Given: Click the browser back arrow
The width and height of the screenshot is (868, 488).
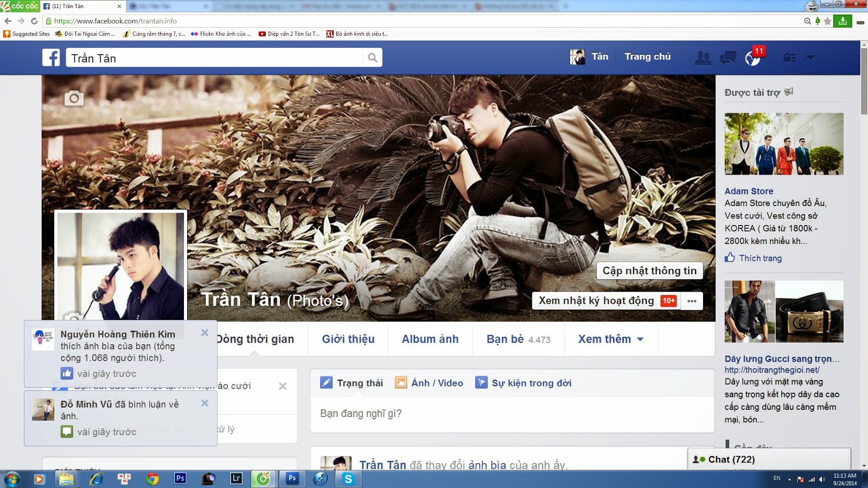Looking at the screenshot, I should (8, 21).
